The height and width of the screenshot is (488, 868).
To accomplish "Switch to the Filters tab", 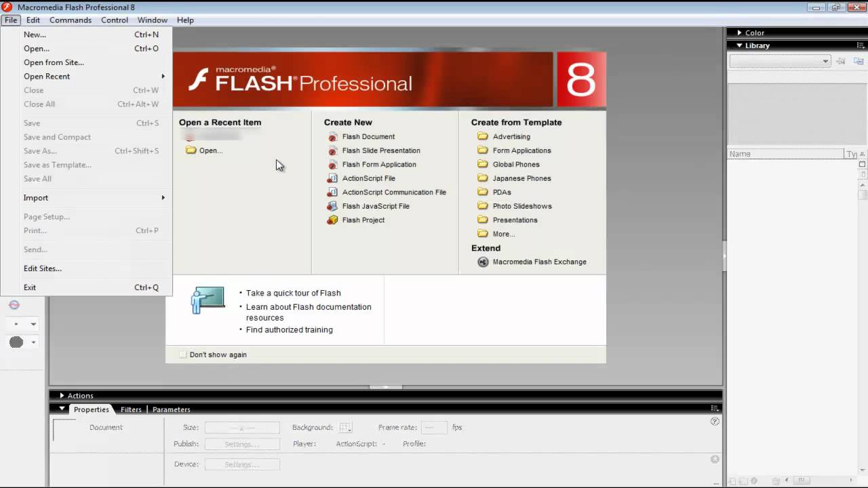I will click(x=131, y=409).
